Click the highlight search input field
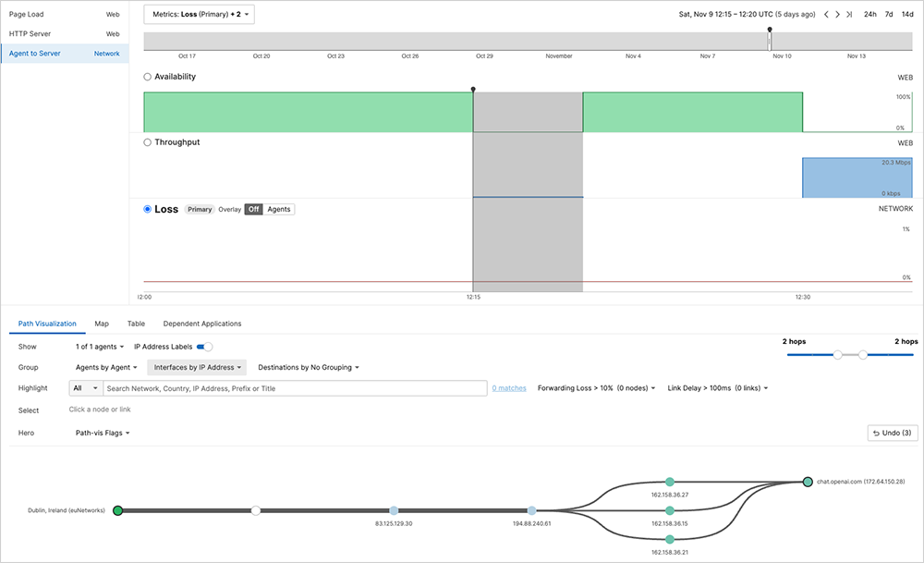This screenshot has height=563, width=924. (296, 388)
